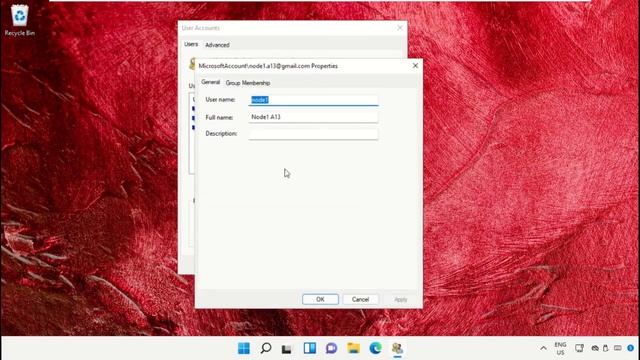Click the Recycle Bin desktop icon
Screen dimensions: 640x360
[x=20, y=20]
